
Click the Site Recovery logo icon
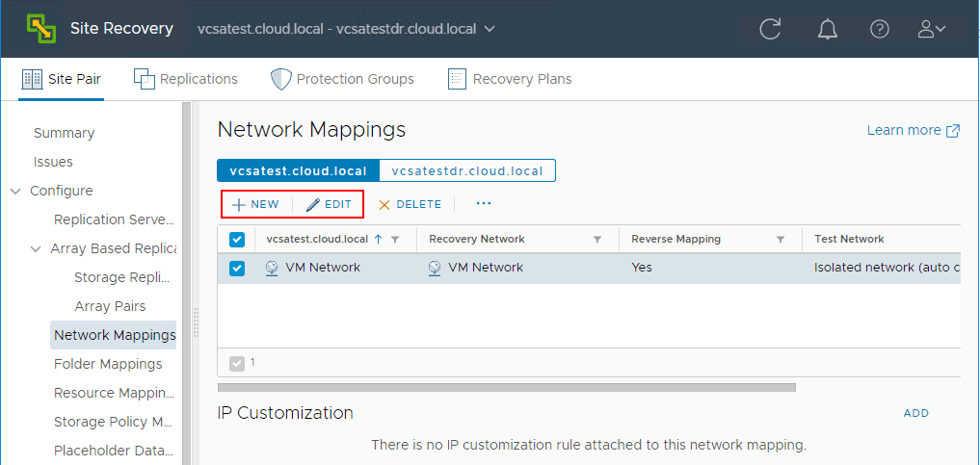40,29
